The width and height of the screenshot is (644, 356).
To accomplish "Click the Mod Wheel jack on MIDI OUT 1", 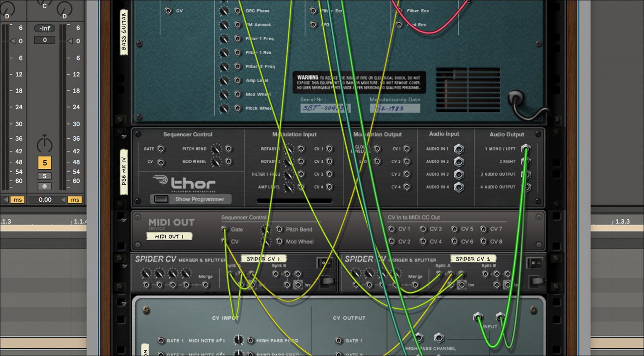I will (x=279, y=241).
